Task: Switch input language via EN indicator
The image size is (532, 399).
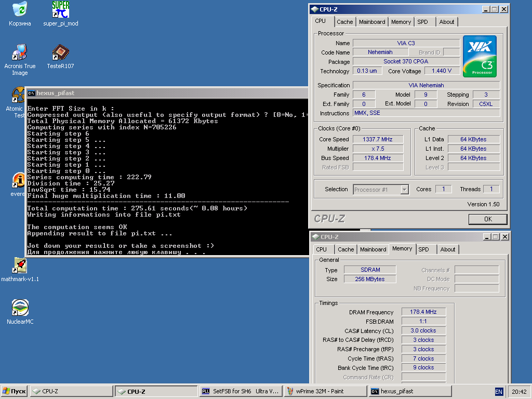Action: click(498, 392)
